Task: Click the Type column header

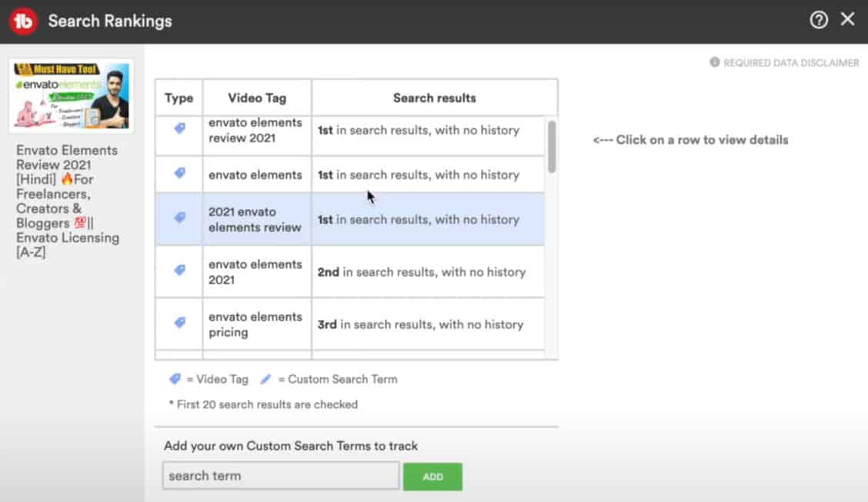Action: point(179,98)
